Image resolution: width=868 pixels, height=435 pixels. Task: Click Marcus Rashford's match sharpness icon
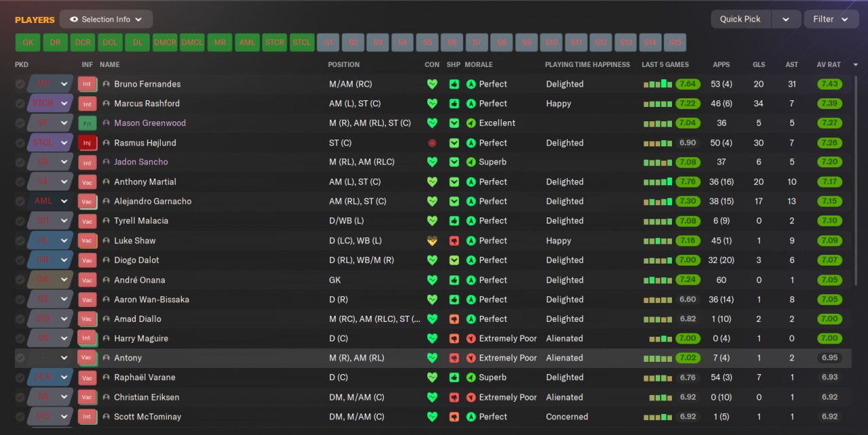(x=454, y=104)
